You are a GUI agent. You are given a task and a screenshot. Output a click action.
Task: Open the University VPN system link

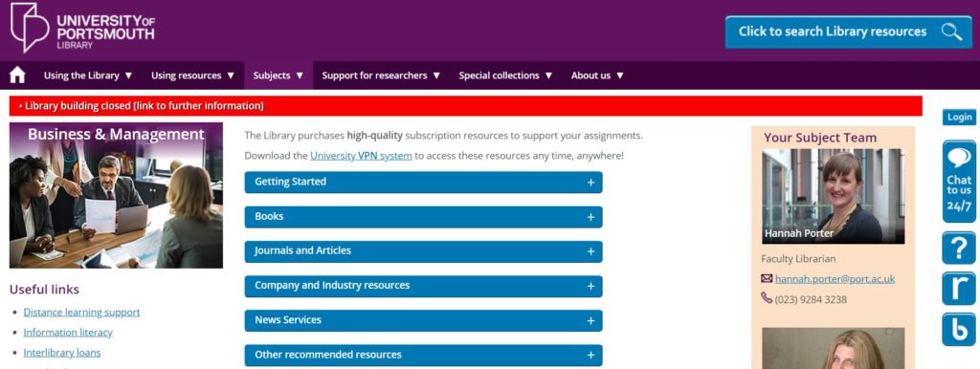click(361, 156)
